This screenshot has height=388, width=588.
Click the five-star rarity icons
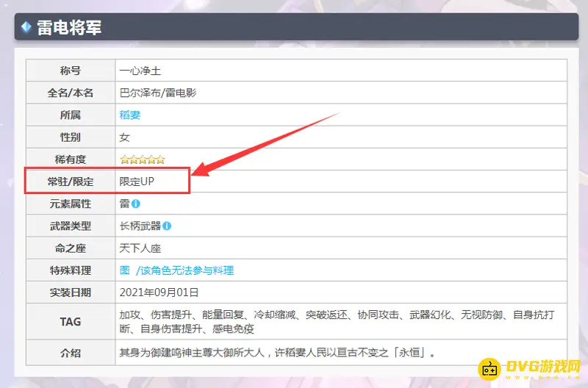142,159
